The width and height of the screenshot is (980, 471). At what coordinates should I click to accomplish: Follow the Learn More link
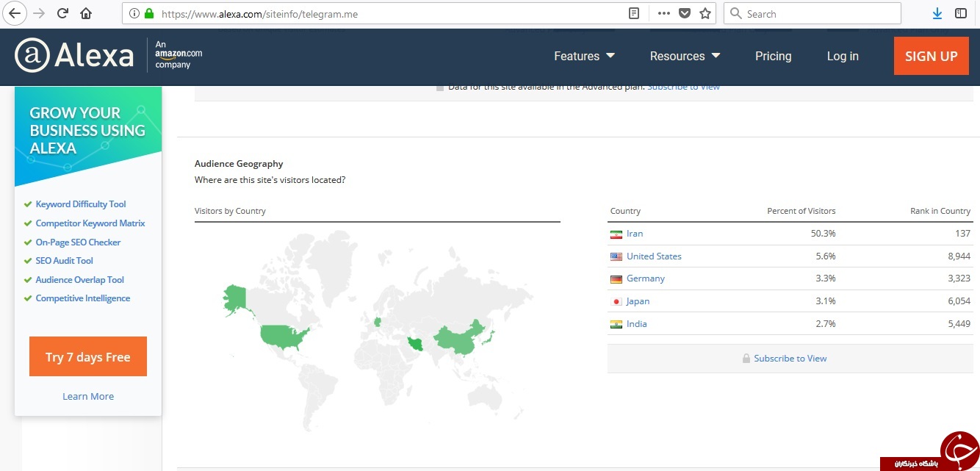[88, 396]
